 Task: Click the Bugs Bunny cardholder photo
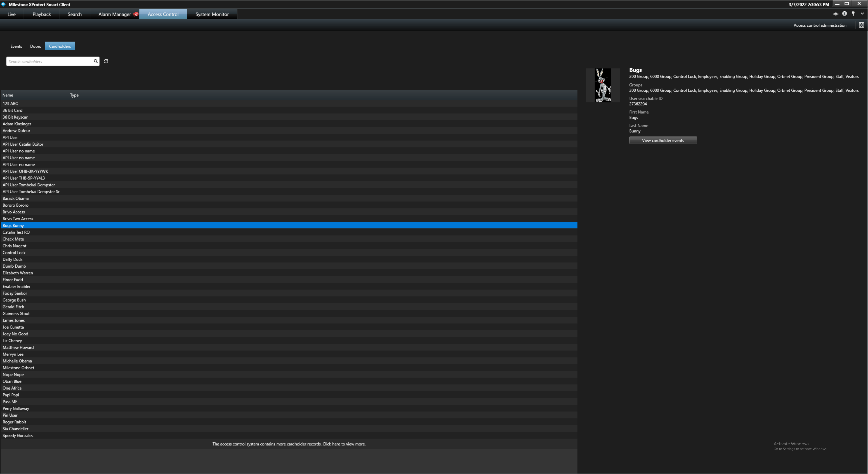(602, 85)
